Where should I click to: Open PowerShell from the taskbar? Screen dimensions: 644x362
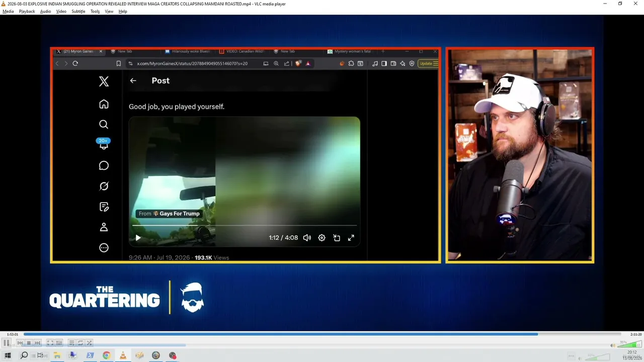point(90,355)
